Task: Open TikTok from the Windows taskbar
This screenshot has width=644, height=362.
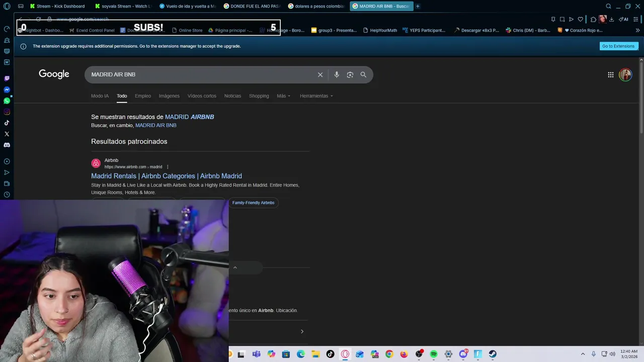Action: coord(330,354)
